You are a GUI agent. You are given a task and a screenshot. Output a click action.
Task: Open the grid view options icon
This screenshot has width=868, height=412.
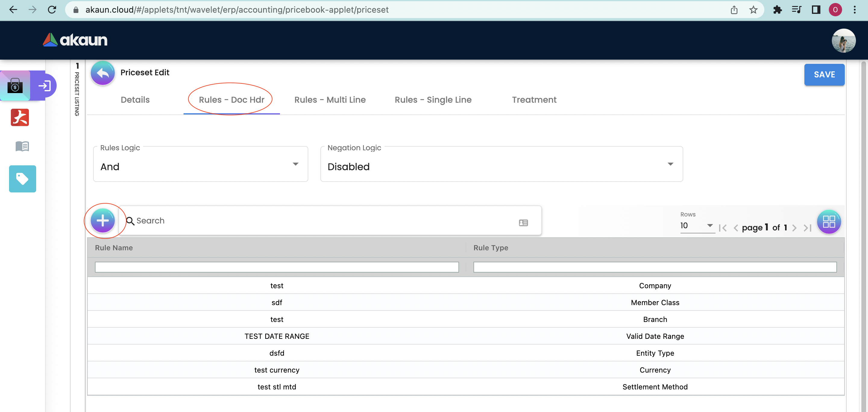(829, 221)
